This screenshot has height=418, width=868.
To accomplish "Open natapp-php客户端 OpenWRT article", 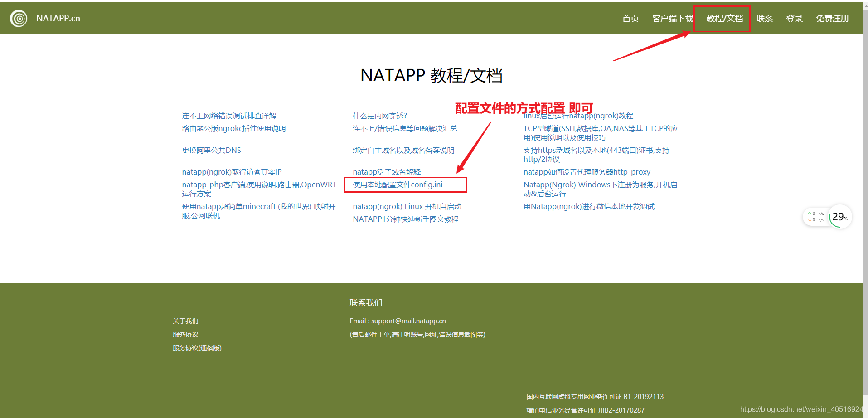I will point(259,189).
